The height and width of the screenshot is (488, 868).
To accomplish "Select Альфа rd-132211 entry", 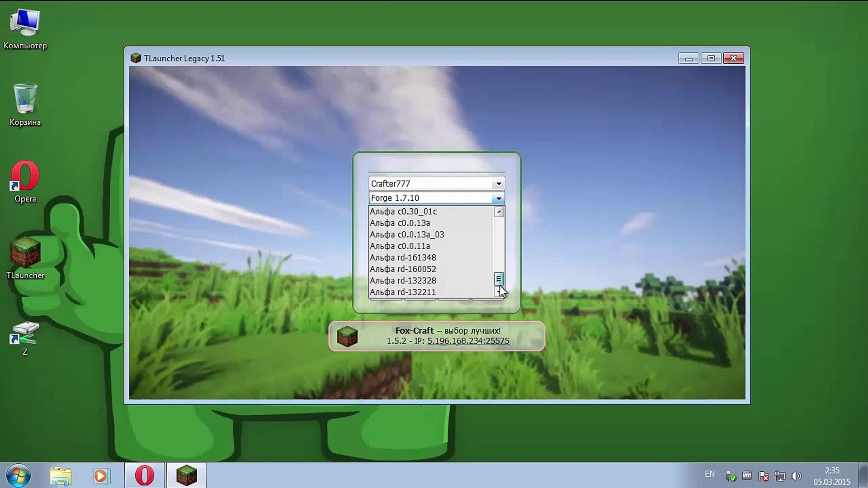I will coord(402,292).
